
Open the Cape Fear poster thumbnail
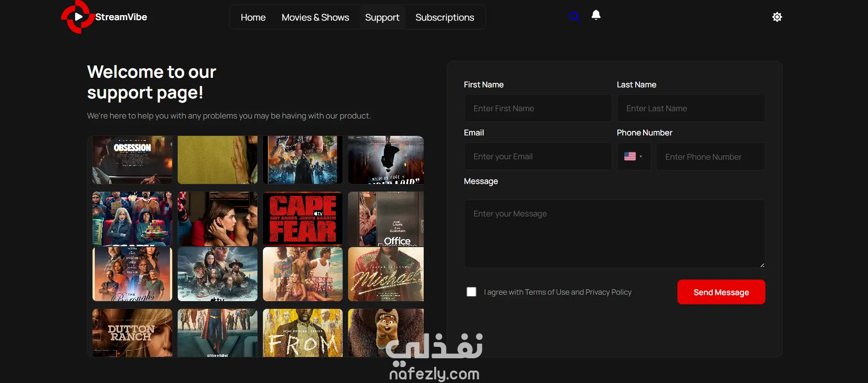coord(303,219)
